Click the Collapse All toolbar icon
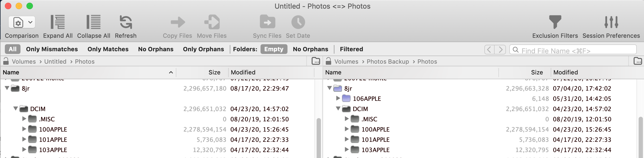This screenshot has height=158, width=644. click(94, 22)
